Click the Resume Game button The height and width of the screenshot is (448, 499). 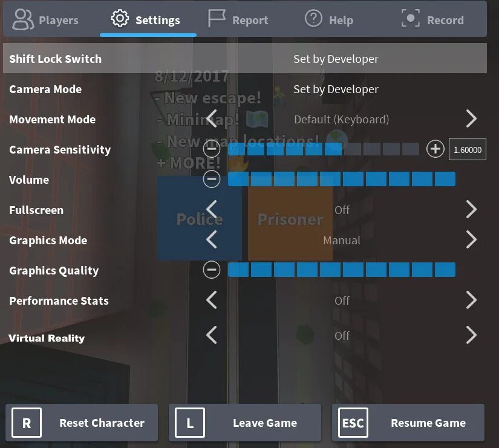click(408, 423)
